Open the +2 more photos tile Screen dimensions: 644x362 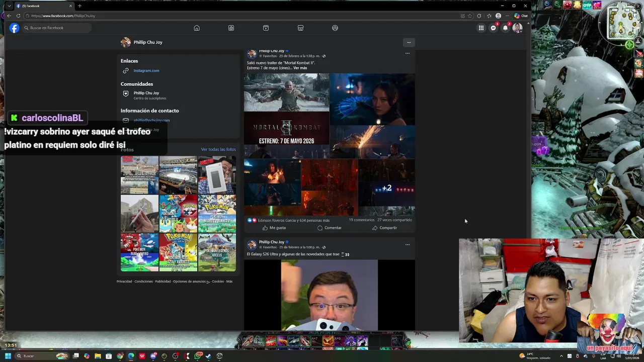pyautogui.click(x=386, y=188)
